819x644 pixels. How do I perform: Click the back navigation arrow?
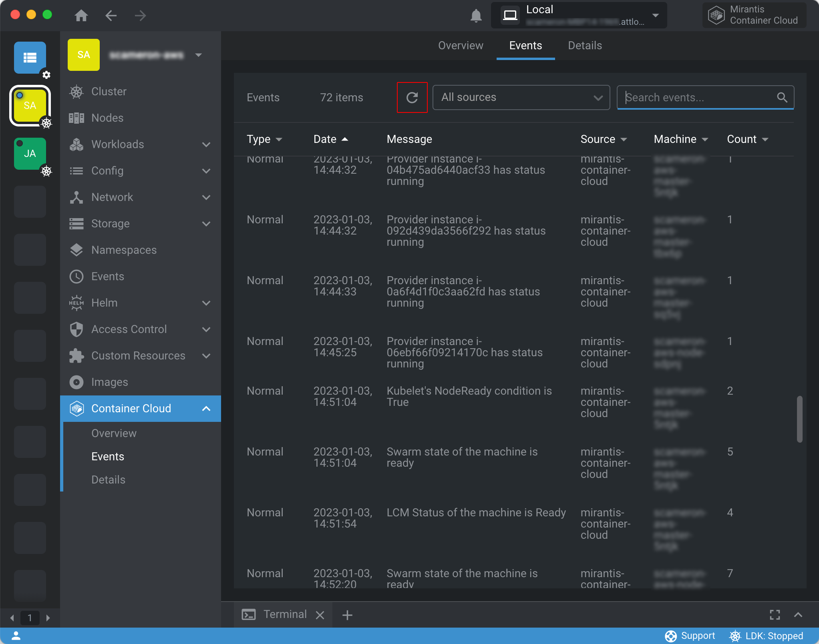coord(111,16)
